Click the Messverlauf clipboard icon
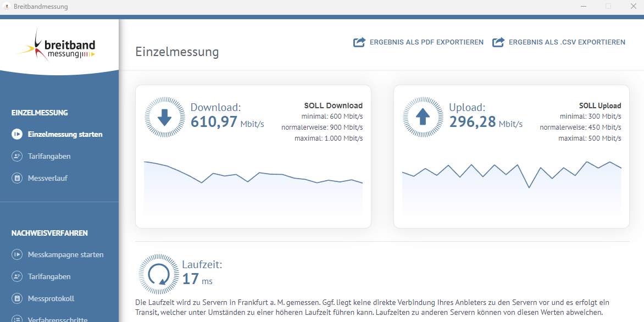The height and width of the screenshot is (322, 644). pos(17,178)
